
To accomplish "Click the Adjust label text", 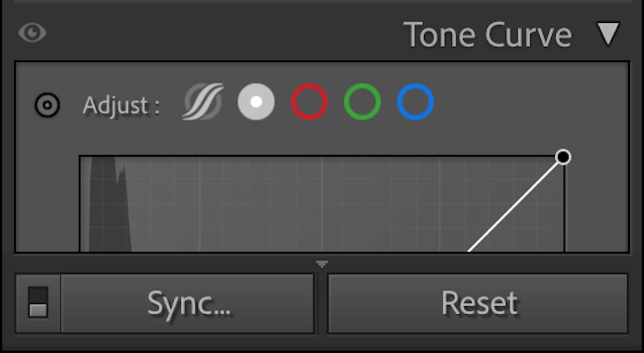I will point(121,105).
